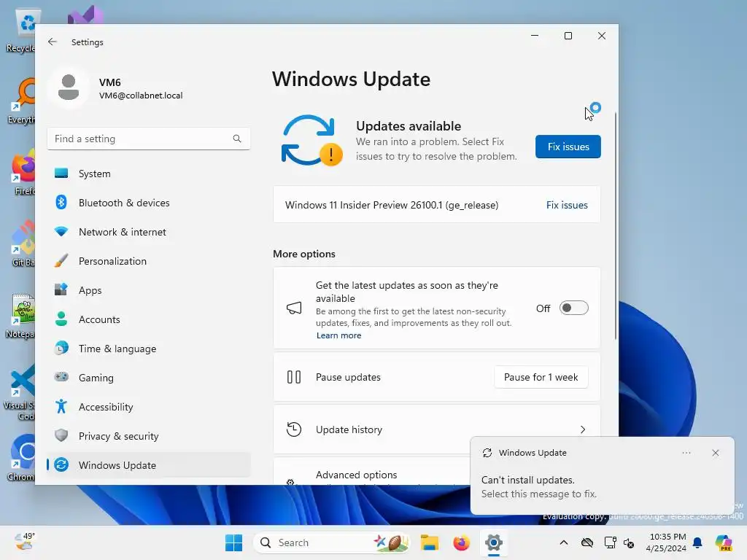Screen dimensions: 747x560
Task: Click the Find a setting search box
Action: click(x=149, y=139)
